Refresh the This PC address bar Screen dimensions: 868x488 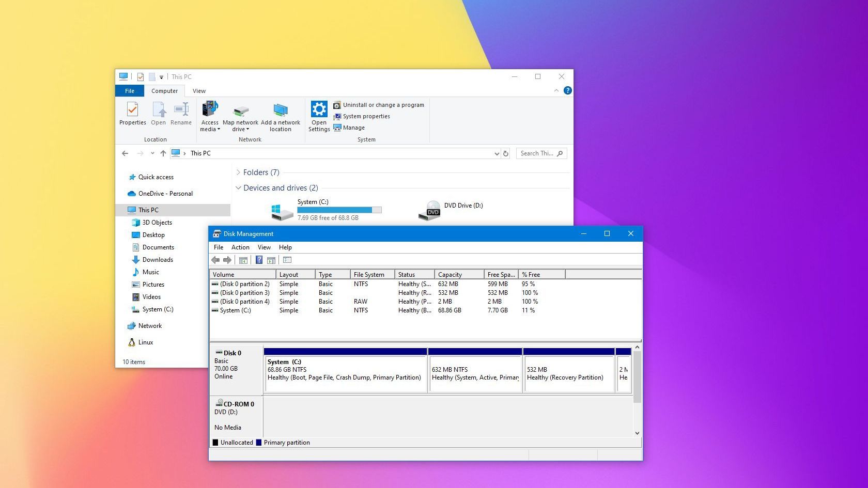[506, 153]
